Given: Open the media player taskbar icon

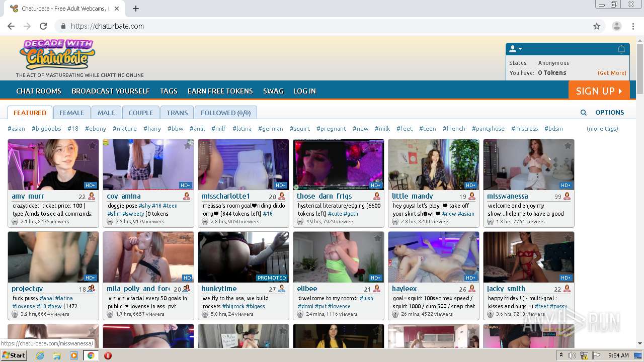Looking at the screenshot, I should click(x=74, y=355).
